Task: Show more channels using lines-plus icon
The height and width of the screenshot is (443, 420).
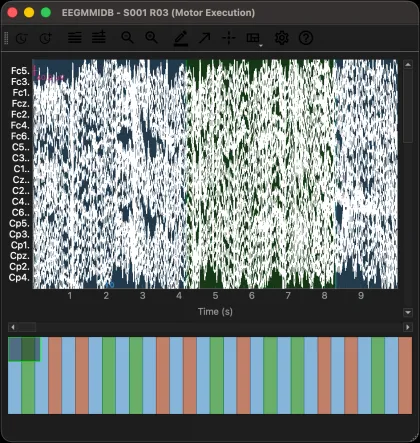Action: point(99,38)
